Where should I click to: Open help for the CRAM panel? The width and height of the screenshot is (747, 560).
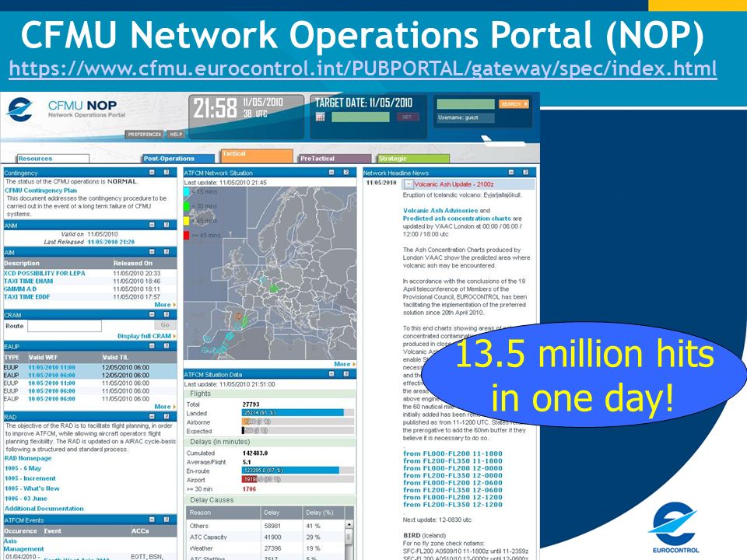click(167, 315)
